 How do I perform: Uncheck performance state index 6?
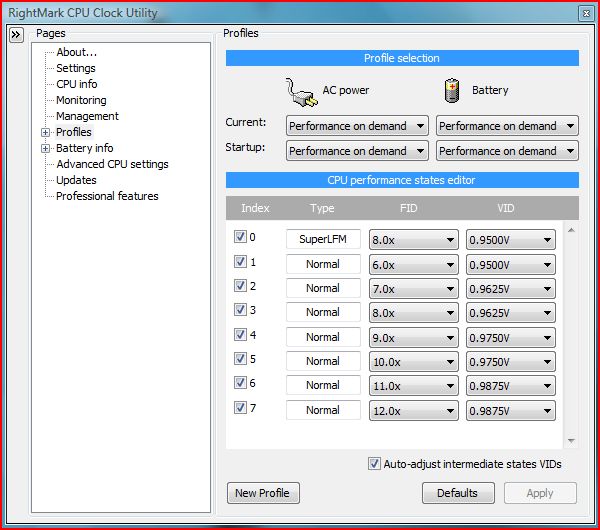(240, 383)
